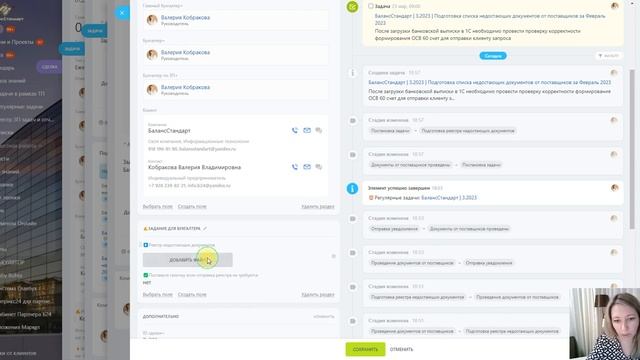Toggle the Реестр недостающих документов checkbox
640x360 pixels.
[x=146, y=245]
